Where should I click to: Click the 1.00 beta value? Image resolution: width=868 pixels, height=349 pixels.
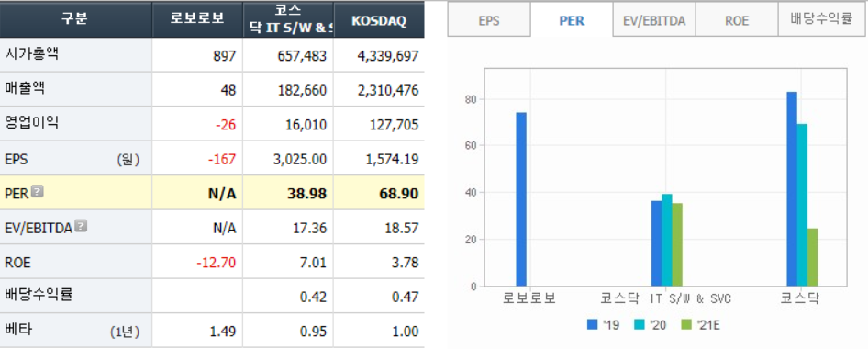[x=405, y=332]
